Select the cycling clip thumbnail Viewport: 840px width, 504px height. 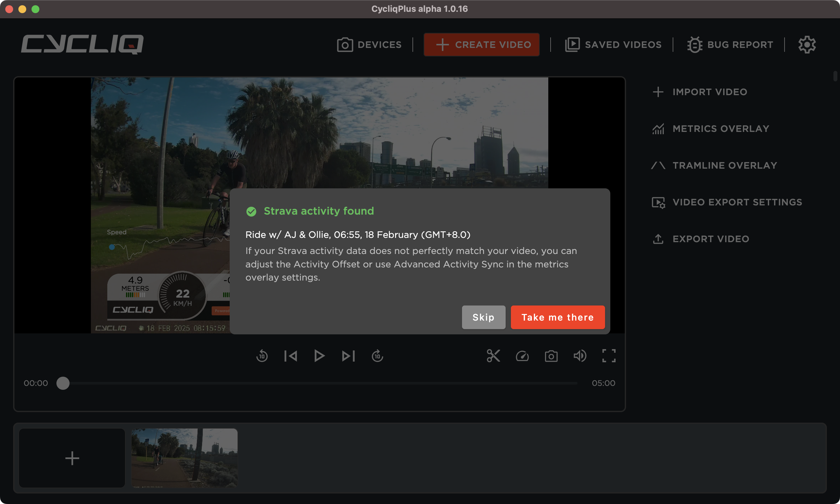[x=184, y=458]
